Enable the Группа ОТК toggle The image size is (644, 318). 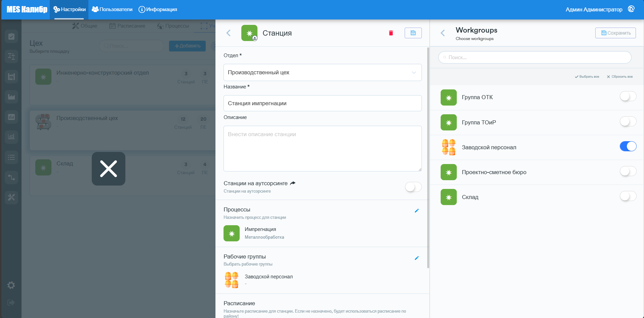point(628,96)
